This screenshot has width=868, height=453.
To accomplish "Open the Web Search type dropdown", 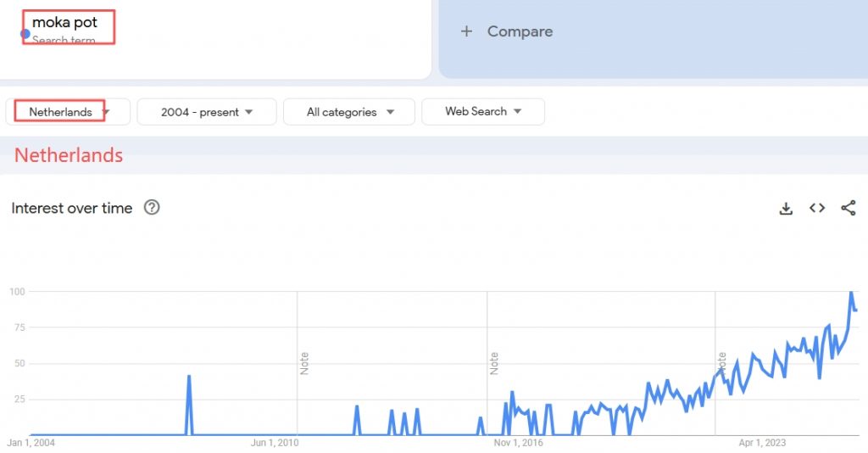I will 482,112.
